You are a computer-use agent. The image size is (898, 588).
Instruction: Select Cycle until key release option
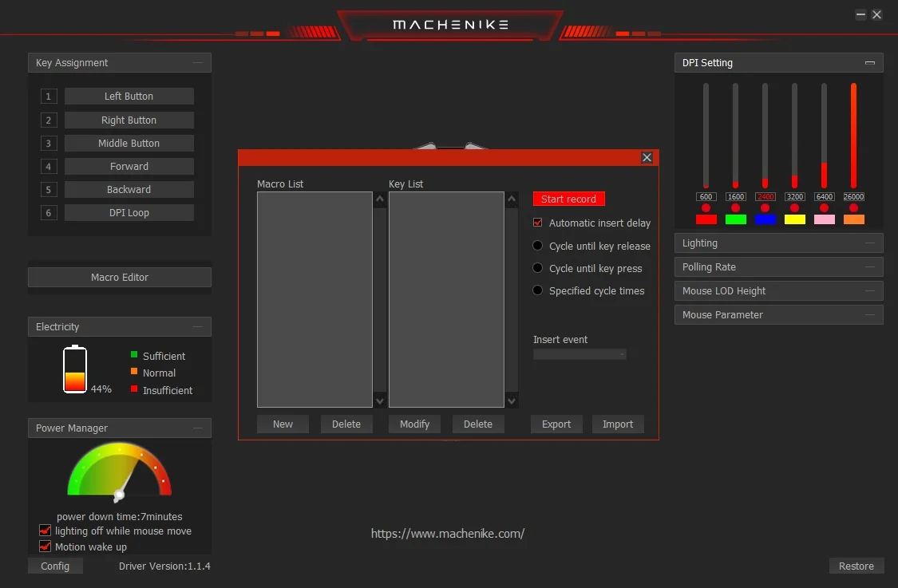point(538,246)
